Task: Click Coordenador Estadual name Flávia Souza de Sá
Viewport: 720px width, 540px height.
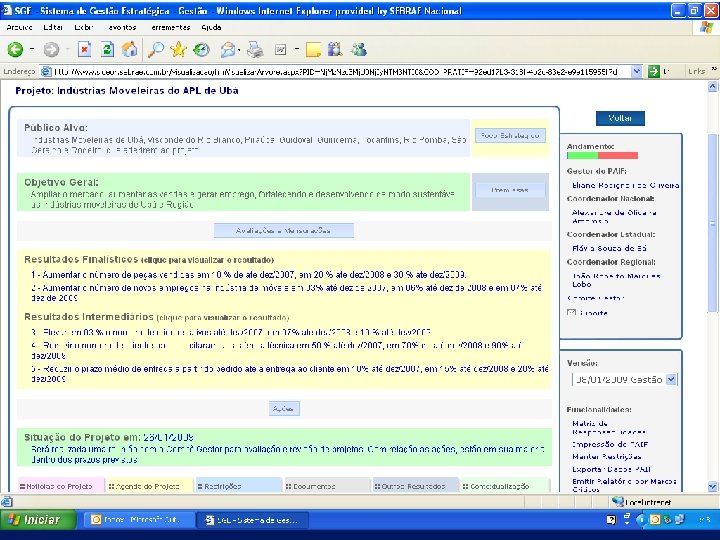Action: tap(609, 248)
